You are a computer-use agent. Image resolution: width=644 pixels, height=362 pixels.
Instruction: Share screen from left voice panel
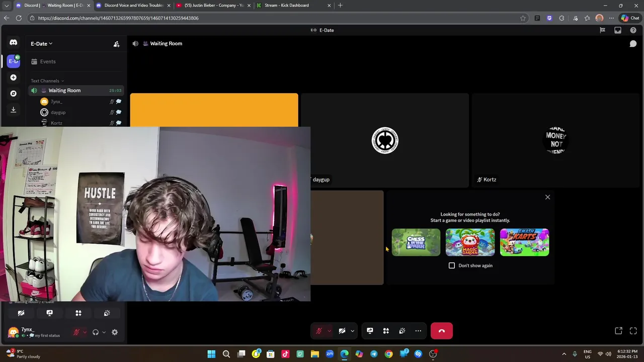tap(50, 313)
